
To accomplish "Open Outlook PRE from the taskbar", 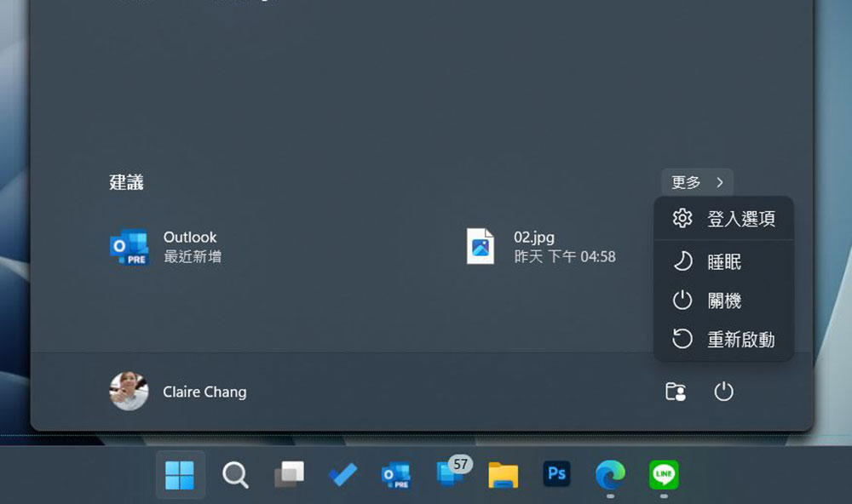I will 396,475.
